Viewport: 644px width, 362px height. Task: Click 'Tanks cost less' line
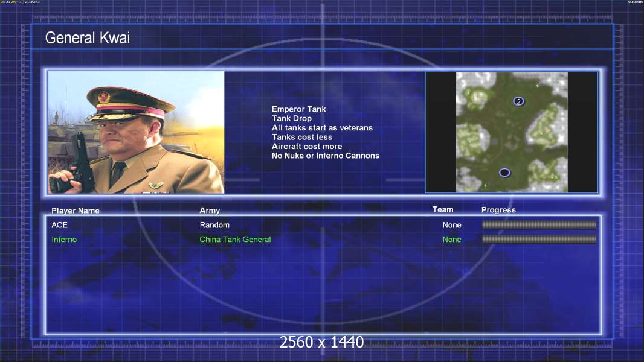point(302,137)
